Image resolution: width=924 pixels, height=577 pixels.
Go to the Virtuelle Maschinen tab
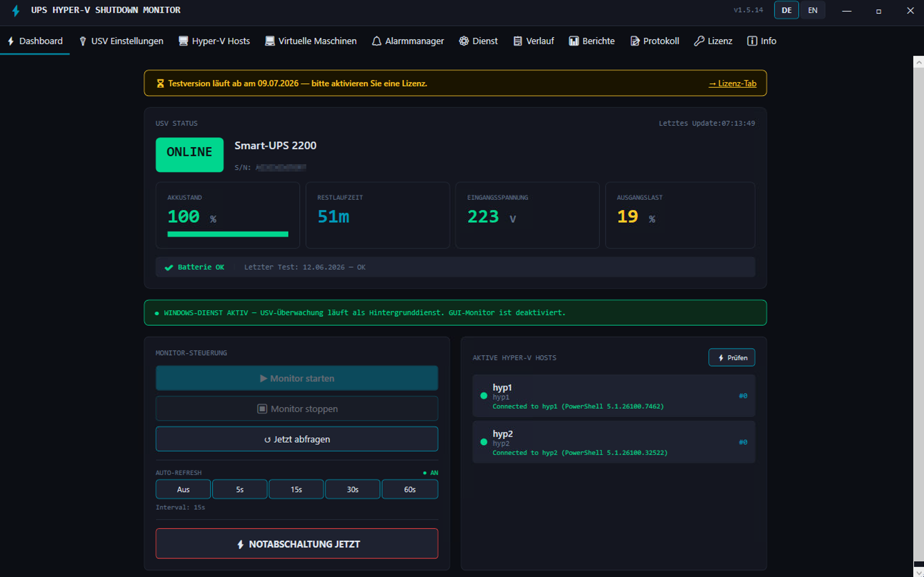(x=311, y=41)
